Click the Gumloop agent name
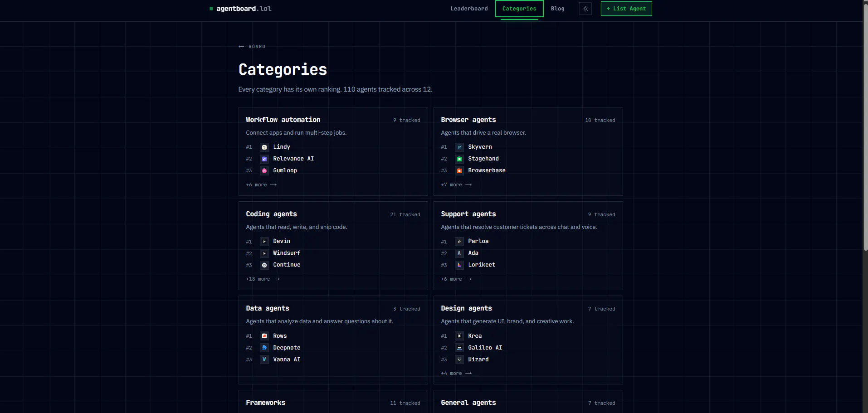This screenshot has height=413, width=868. tap(285, 170)
